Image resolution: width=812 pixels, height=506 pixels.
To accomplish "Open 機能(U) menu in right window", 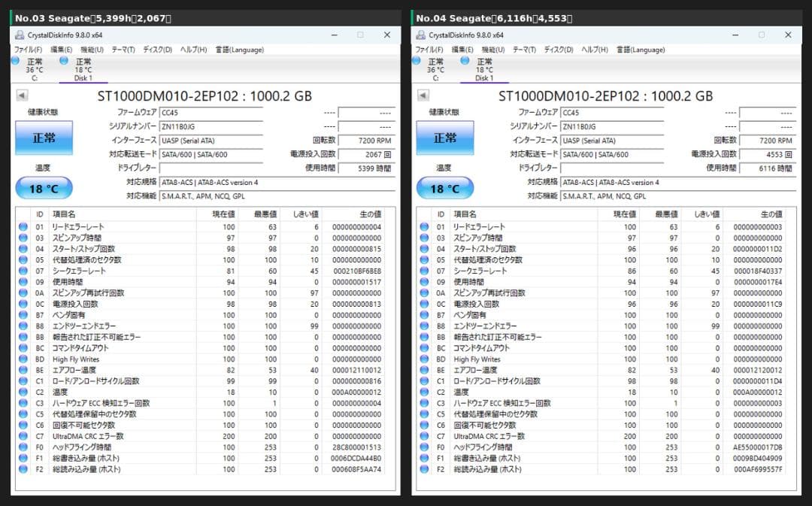I will coord(493,50).
